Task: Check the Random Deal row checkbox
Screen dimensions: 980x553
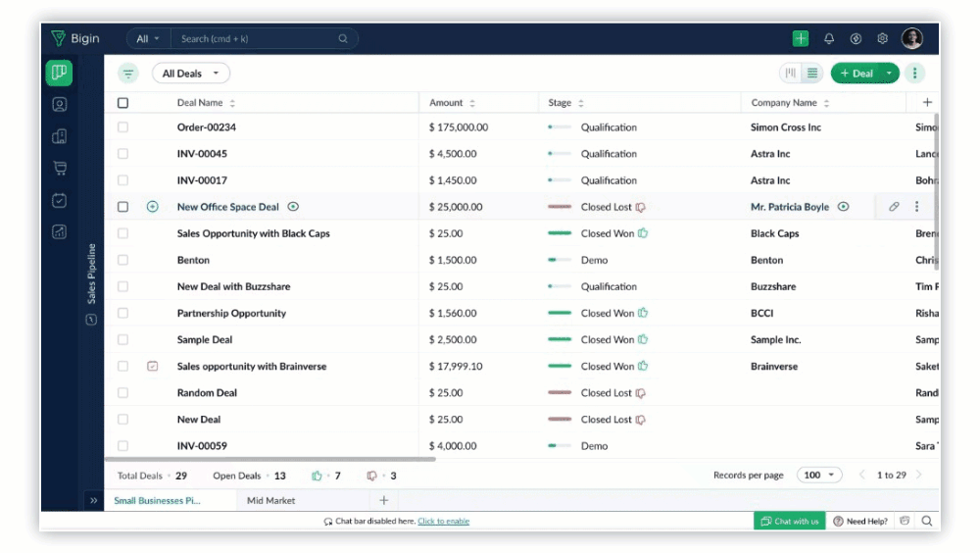Action: [x=123, y=393]
